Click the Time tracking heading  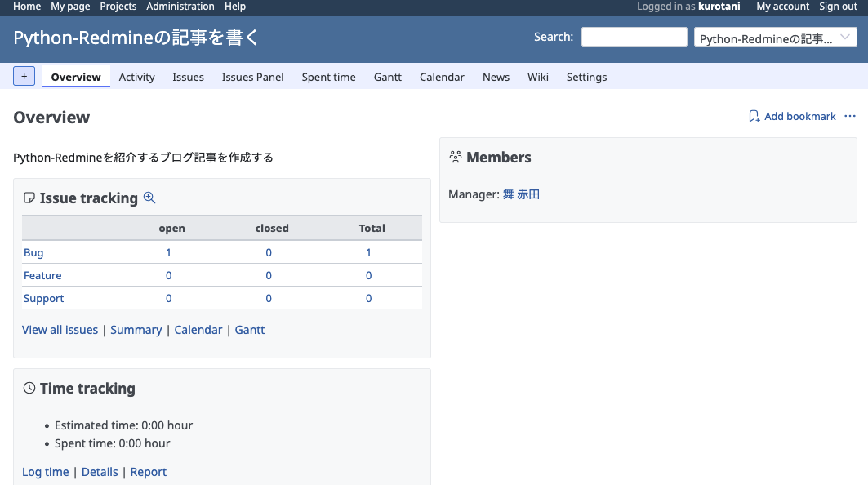87,389
